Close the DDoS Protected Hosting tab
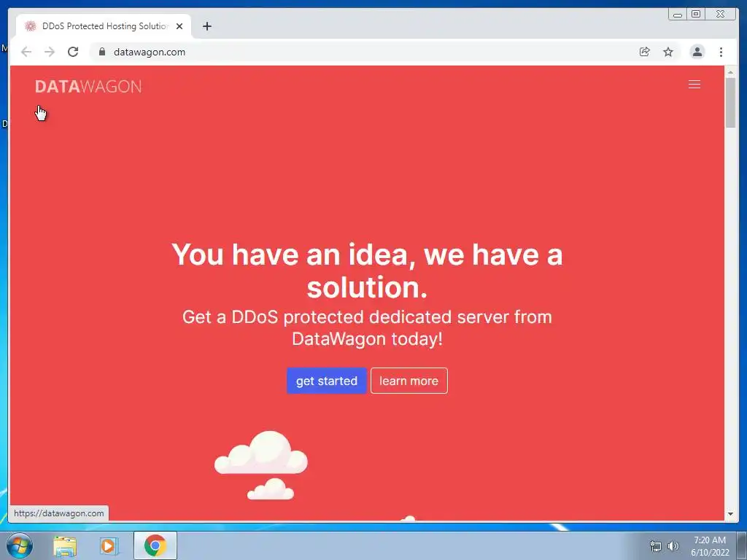The width and height of the screenshot is (747, 560). (179, 26)
